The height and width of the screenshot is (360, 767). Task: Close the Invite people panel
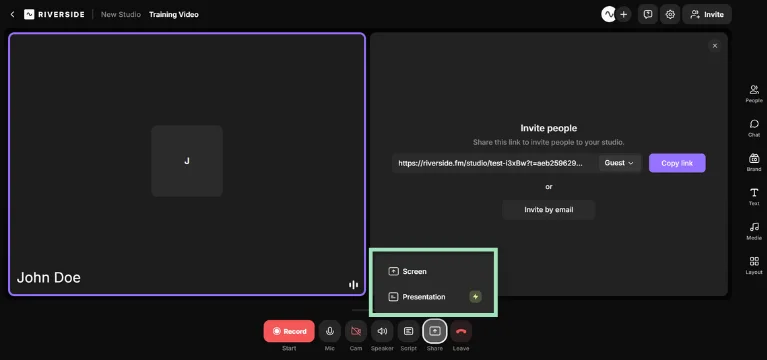[x=715, y=46]
